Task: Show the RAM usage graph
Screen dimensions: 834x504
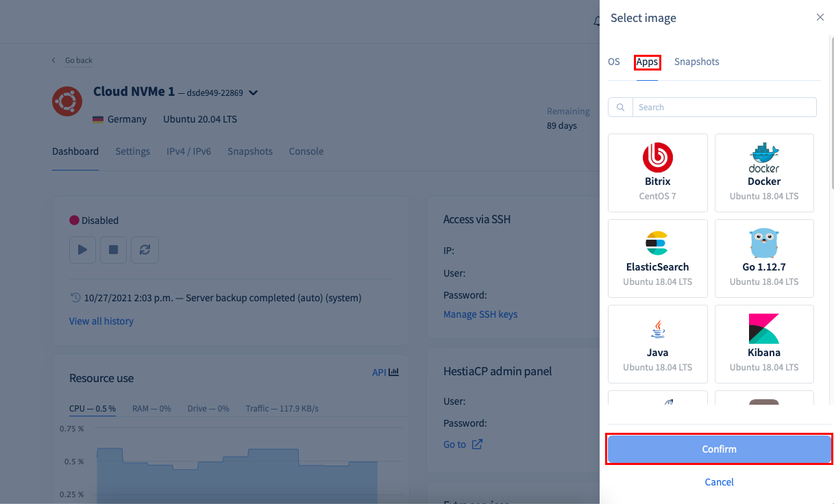Action: (151, 409)
